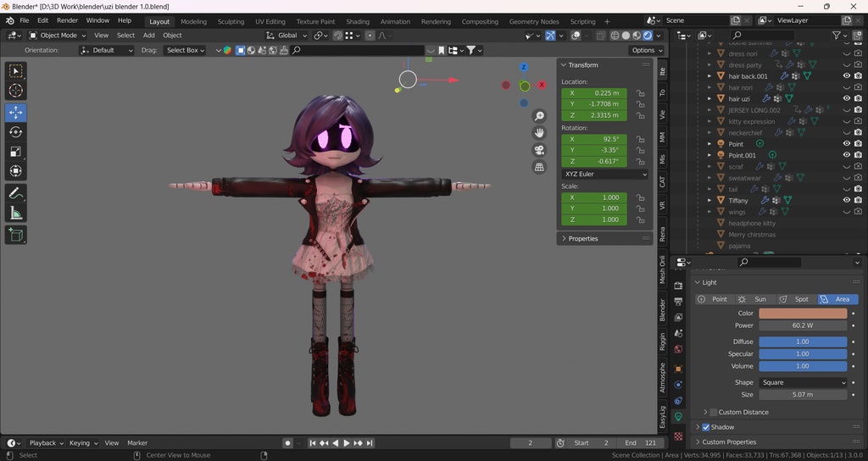Expand the Custom Properties panel
The width and height of the screenshot is (868, 461).
click(x=728, y=442)
